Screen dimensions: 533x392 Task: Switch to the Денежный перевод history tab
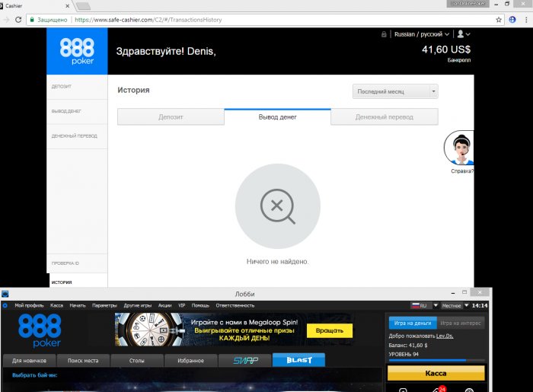click(x=384, y=117)
